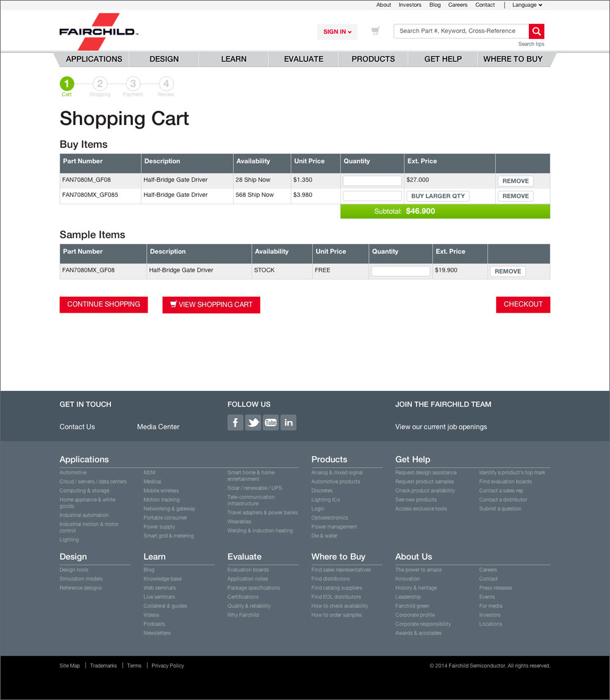Viewport: 610px width, 700px height.
Task: Open Fairchild's YouTube icon
Action: pyautogui.click(x=271, y=423)
